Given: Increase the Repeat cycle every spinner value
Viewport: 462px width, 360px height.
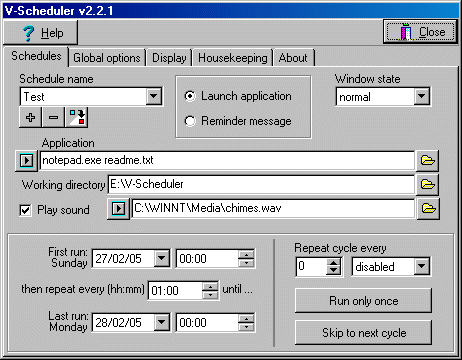Looking at the screenshot, I should (x=333, y=263).
